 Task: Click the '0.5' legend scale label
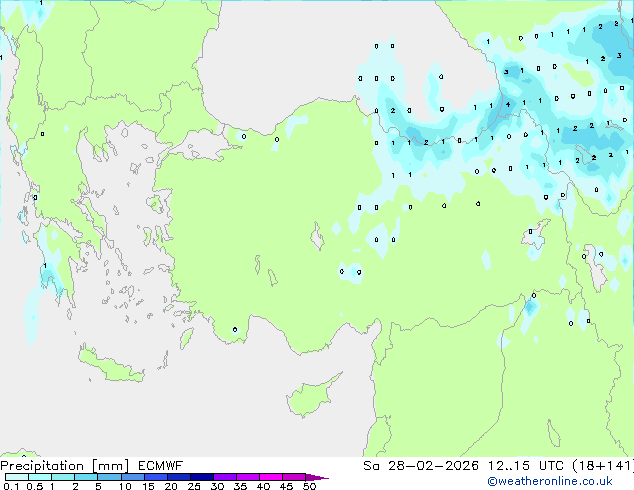[34, 486]
